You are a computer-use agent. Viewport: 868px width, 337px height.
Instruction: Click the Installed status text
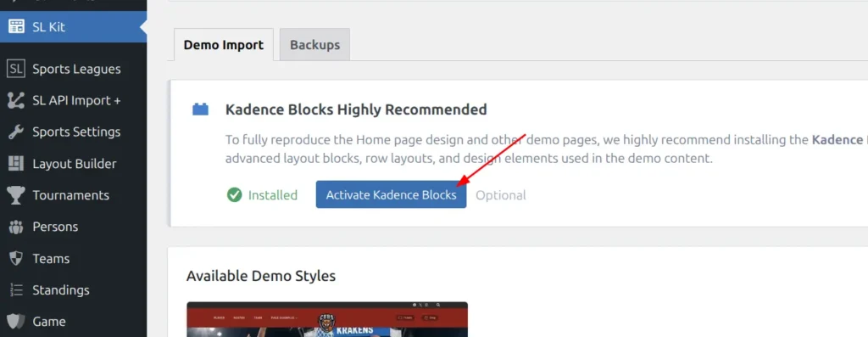point(273,195)
